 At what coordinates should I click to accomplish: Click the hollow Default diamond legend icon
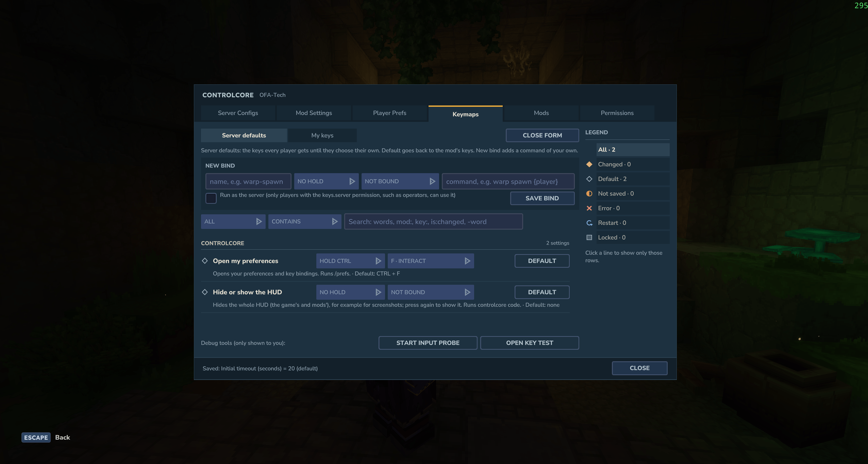tap(589, 179)
